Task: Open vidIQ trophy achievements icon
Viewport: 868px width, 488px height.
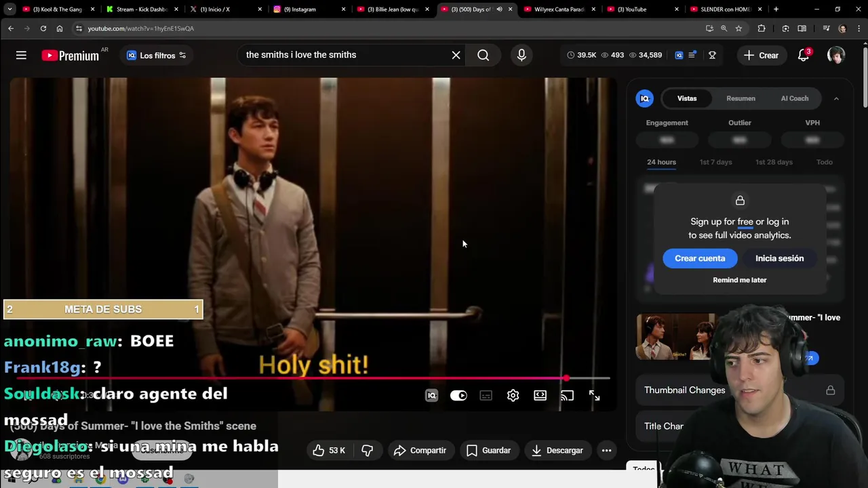Action: [712, 56]
